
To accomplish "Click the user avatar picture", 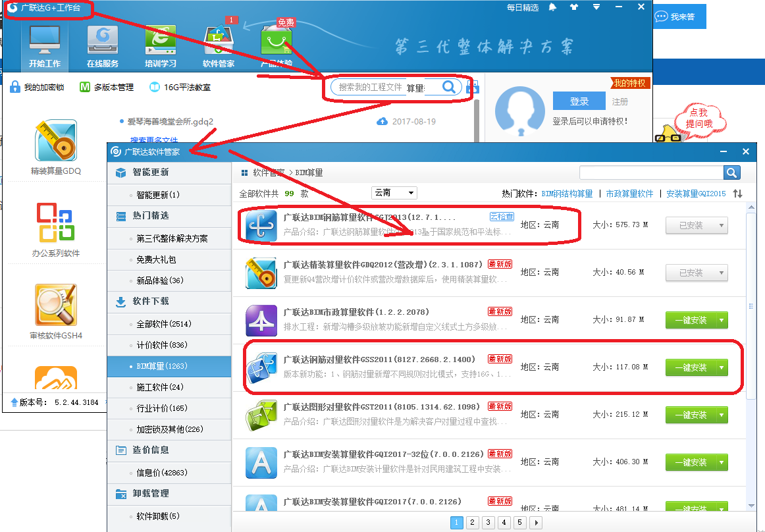I will [x=520, y=111].
